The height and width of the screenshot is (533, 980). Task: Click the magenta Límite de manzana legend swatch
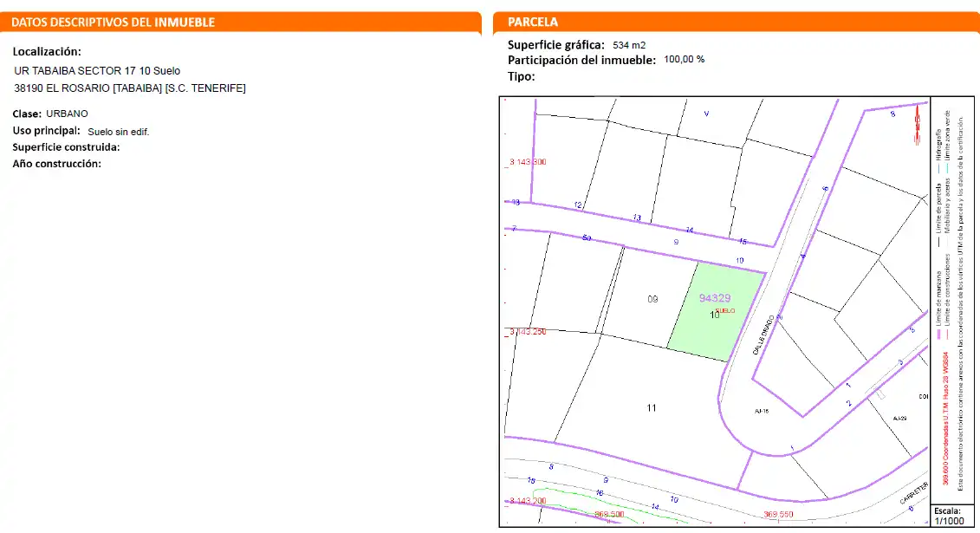pos(938,335)
